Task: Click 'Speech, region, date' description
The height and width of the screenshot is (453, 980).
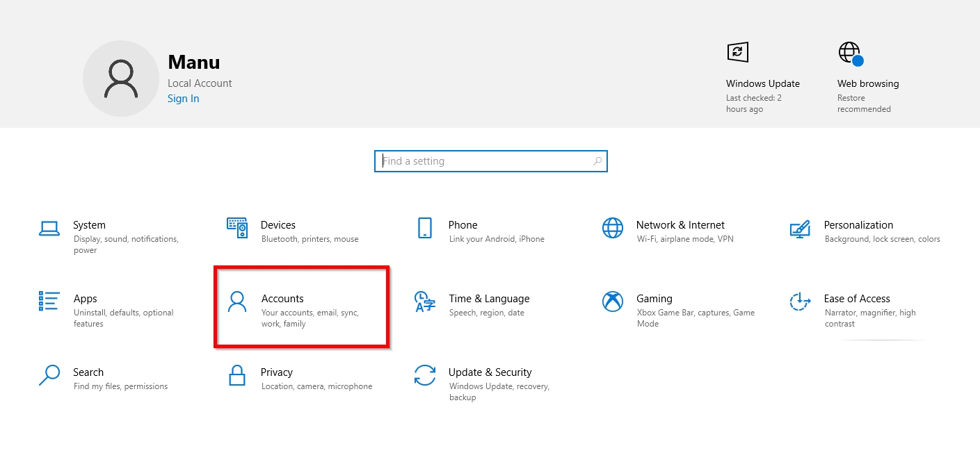Action: pyautogui.click(x=487, y=313)
